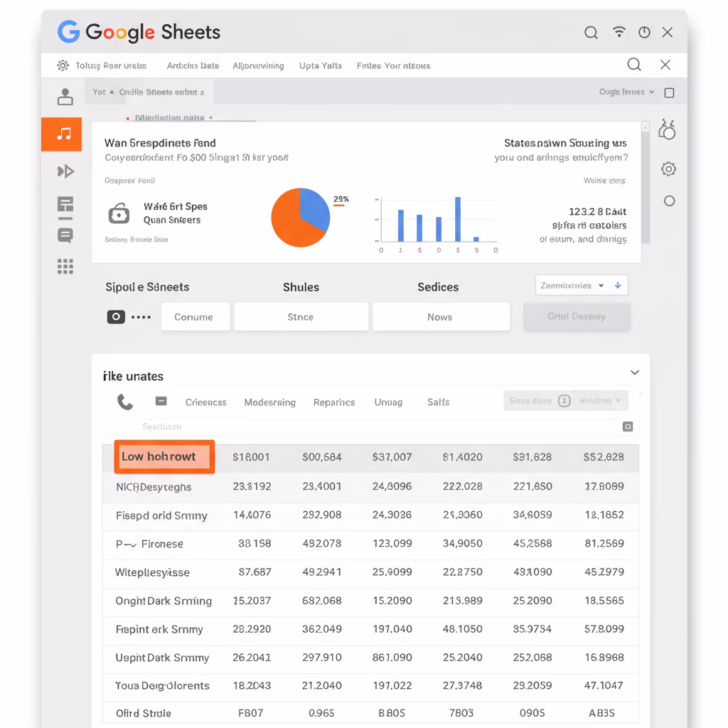Select the NICRDesyteghs row label
The image size is (728, 728).
[x=154, y=487]
